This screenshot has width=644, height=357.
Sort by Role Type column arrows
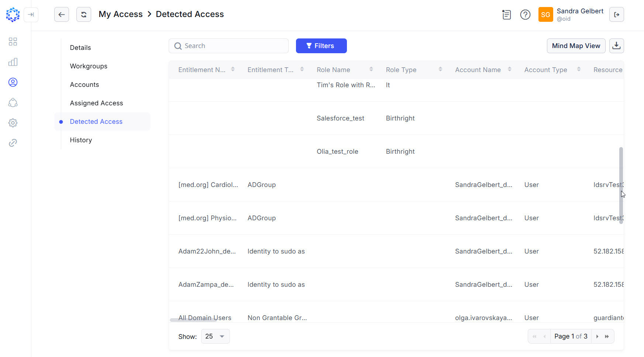440,69
